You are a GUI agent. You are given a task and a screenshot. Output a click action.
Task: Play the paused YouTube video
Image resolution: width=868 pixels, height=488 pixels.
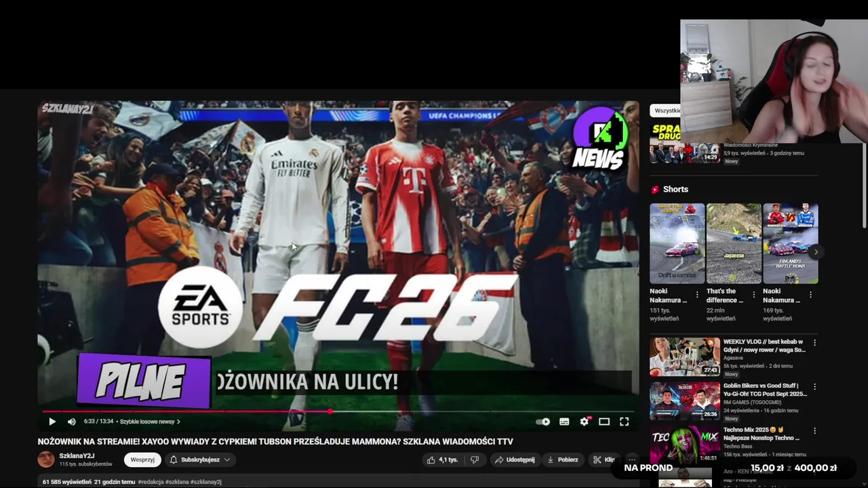[52, 422]
